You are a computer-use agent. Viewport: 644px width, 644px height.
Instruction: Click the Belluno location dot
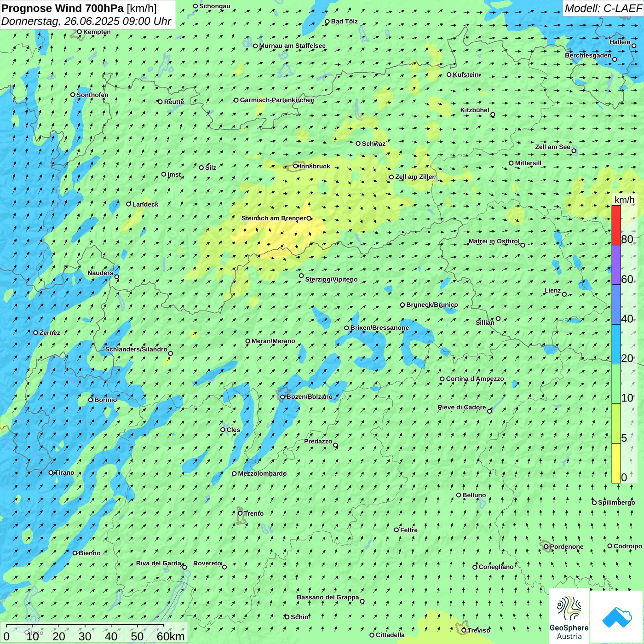459,495
